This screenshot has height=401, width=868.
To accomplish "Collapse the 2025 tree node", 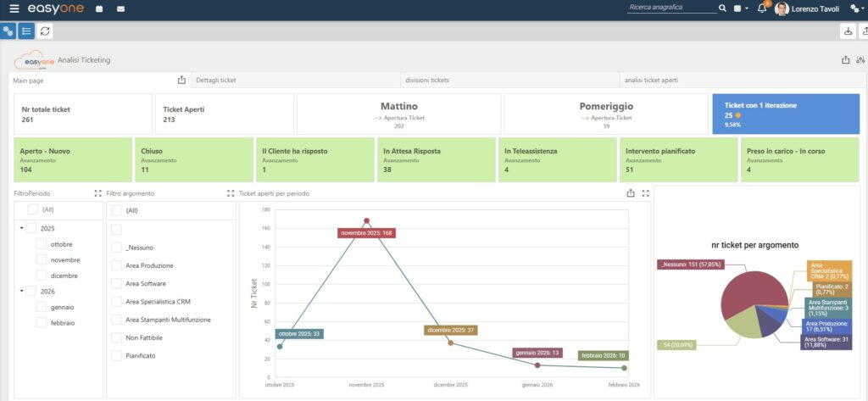I will coord(20,228).
